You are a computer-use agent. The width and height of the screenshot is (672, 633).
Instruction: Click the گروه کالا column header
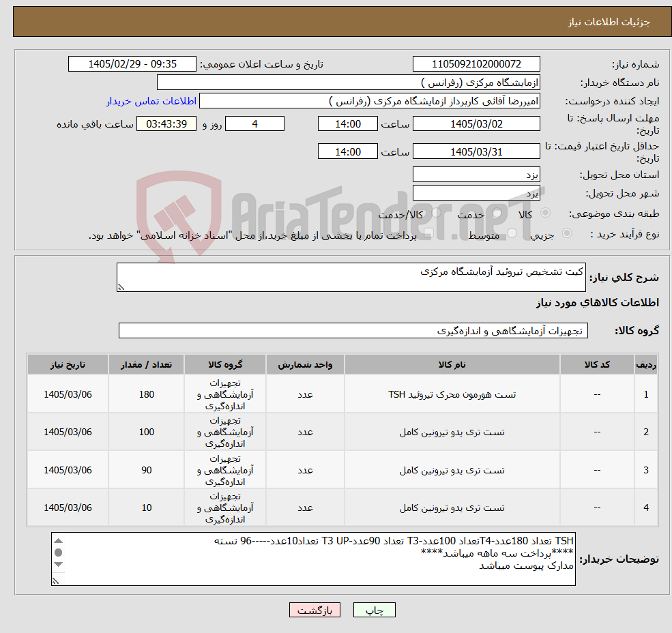225,364
